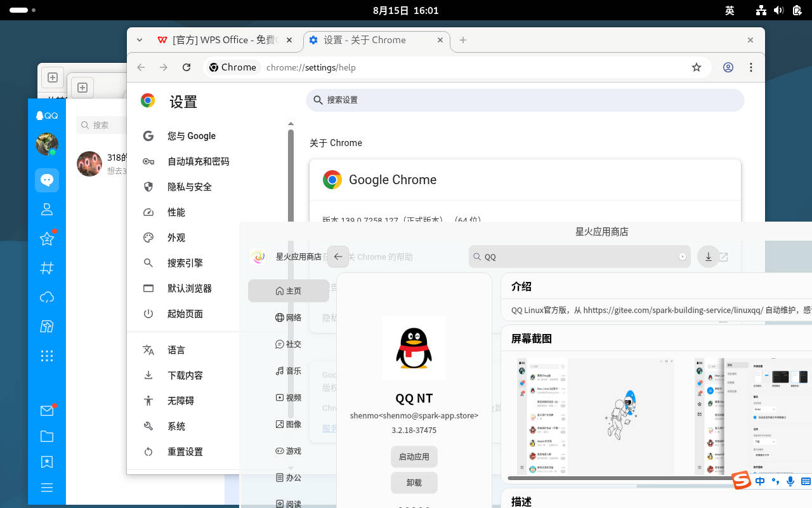Screen dimensions: 812x508
Task: Select 办公 category in Spark Store
Action: pyautogui.click(x=289, y=478)
